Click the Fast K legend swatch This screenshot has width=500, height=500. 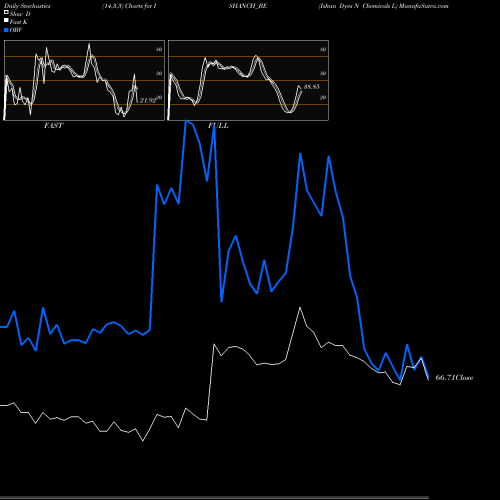6,21
